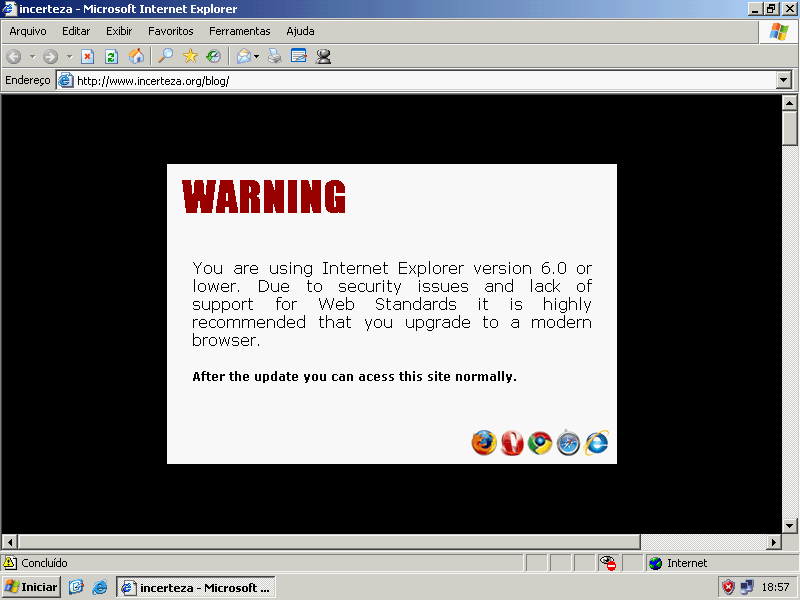800x600 pixels.
Task: Open the Ferramentas menu
Action: pos(239,31)
